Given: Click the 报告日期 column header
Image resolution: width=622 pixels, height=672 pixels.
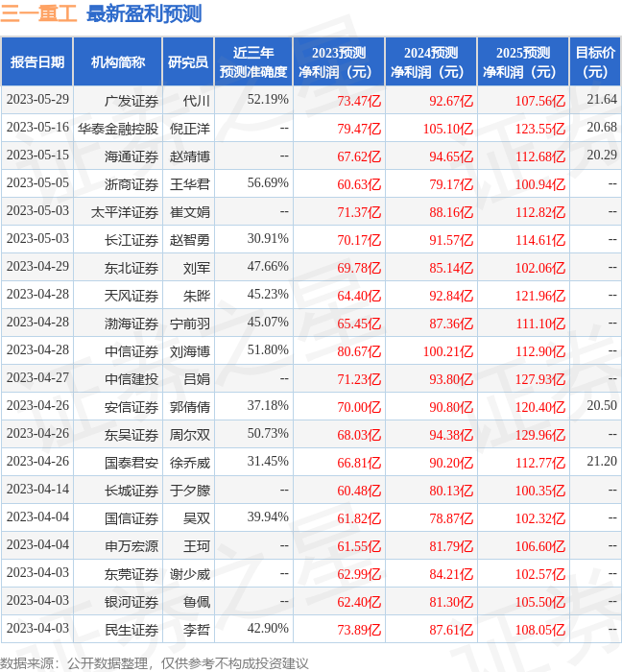Looking at the screenshot, I should (37, 62).
